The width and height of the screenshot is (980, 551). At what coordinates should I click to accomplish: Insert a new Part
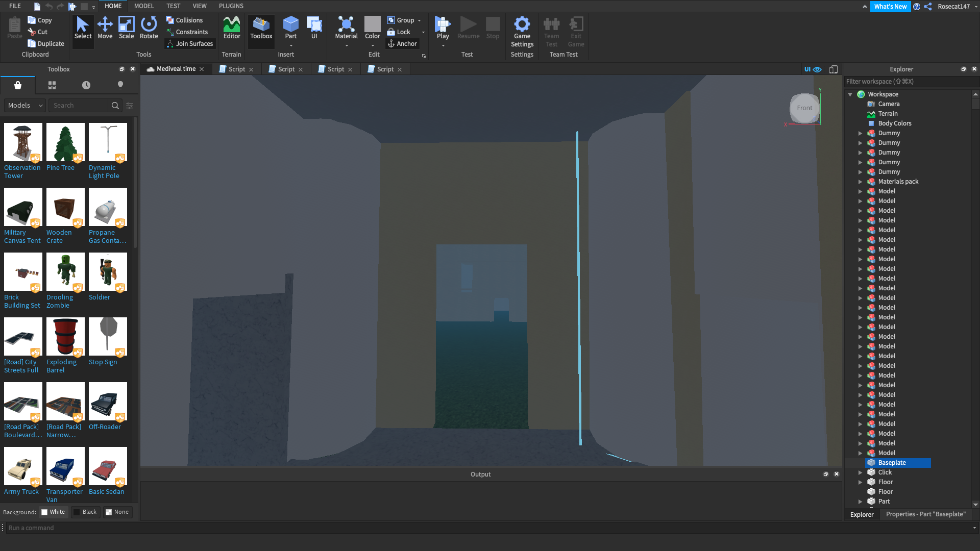[290, 26]
